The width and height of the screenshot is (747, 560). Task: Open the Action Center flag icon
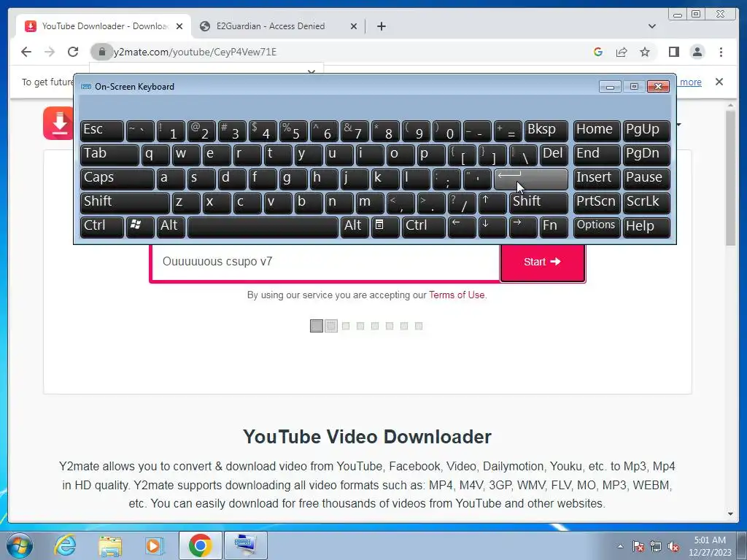[638, 546]
